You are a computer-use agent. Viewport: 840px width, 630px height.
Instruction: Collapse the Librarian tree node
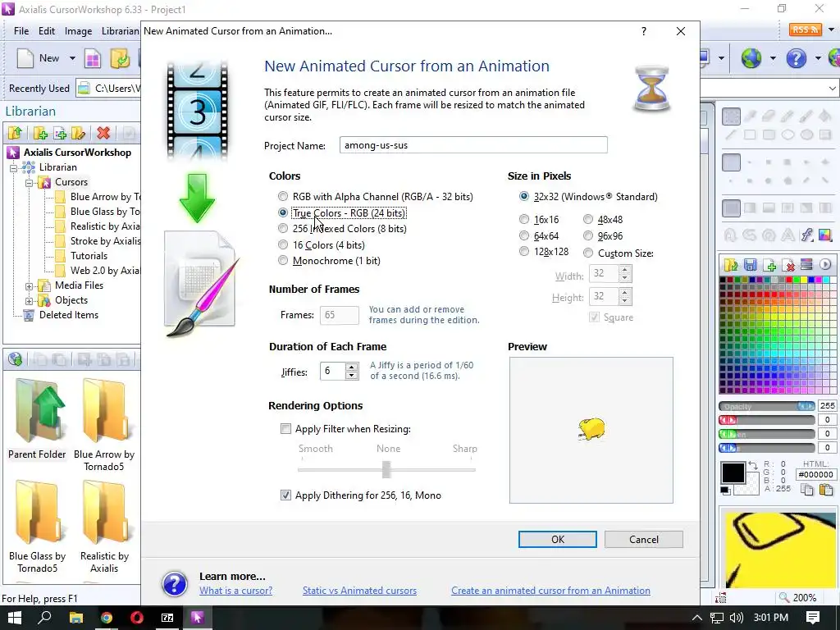tap(13, 167)
